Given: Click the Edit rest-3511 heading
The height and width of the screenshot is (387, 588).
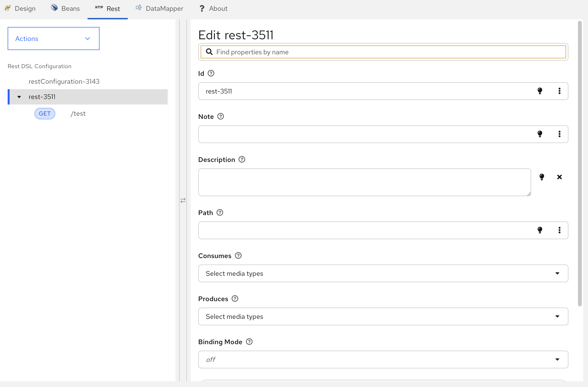Looking at the screenshot, I should tap(236, 35).
